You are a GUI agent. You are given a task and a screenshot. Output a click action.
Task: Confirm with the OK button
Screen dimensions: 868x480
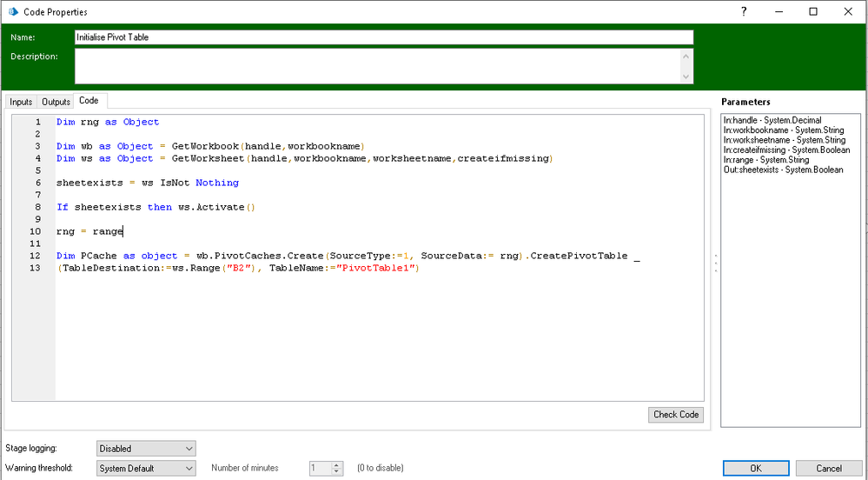756,469
